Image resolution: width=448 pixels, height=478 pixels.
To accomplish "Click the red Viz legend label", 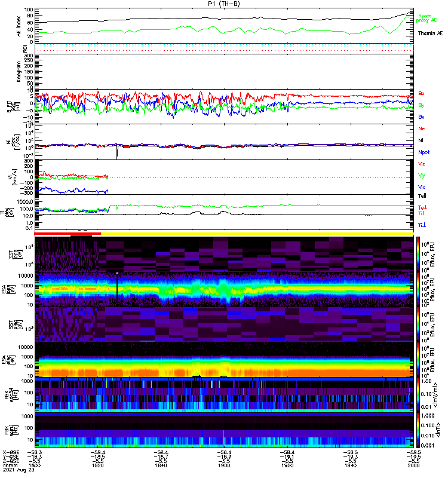I will [x=421, y=164].
